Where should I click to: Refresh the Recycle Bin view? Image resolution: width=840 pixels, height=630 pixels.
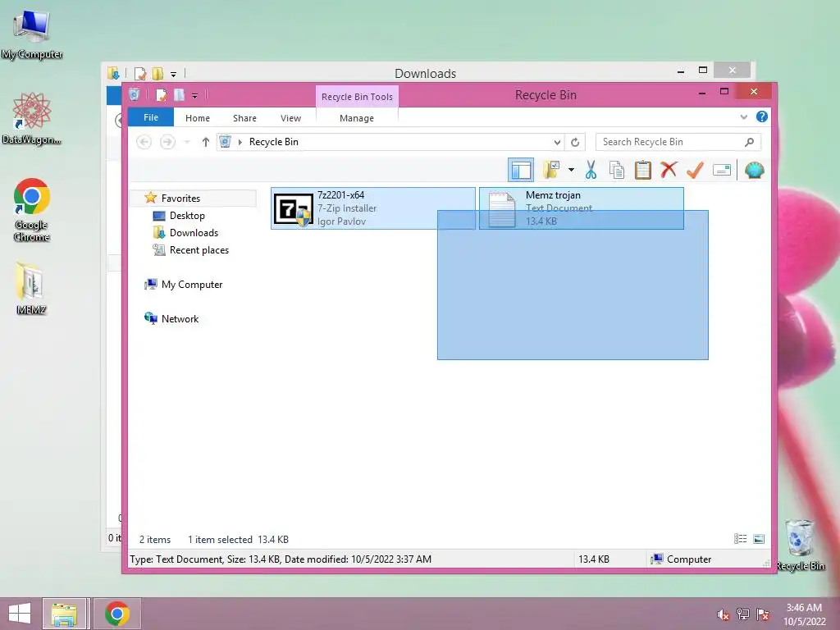(575, 142)
